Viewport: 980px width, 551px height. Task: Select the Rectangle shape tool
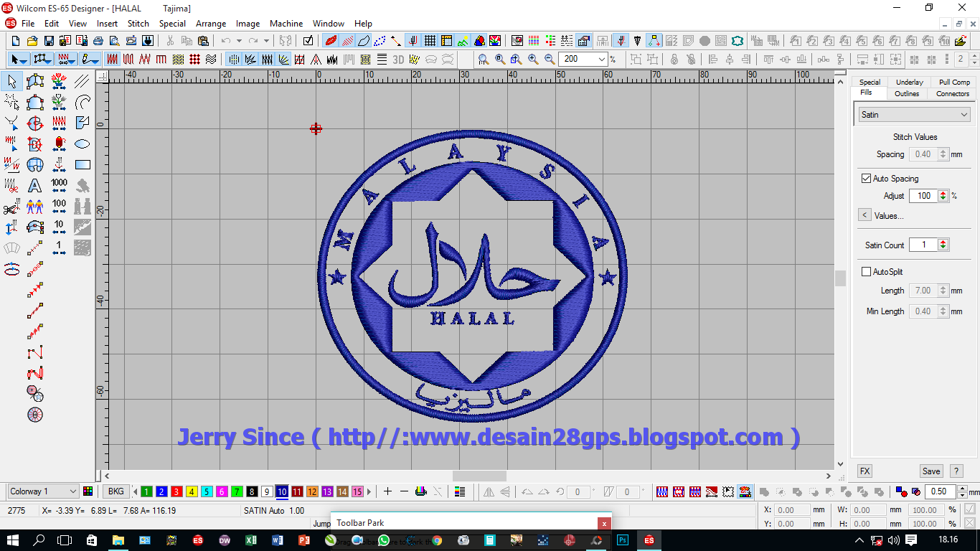coord(83,165)
